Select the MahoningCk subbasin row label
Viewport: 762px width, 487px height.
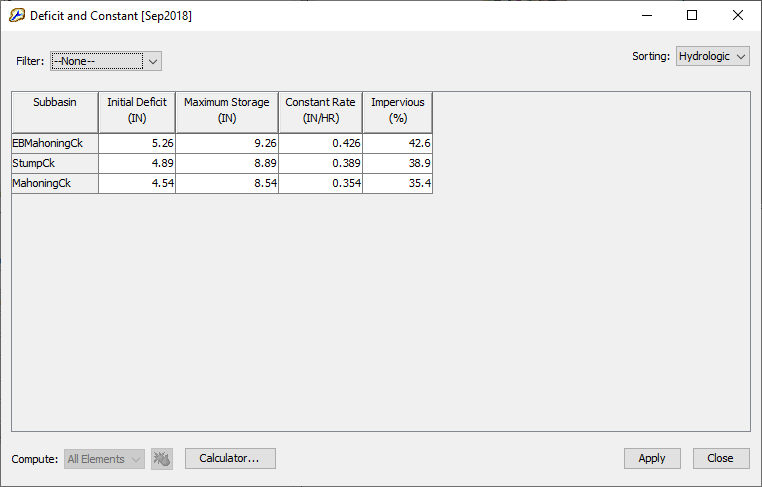55,183
